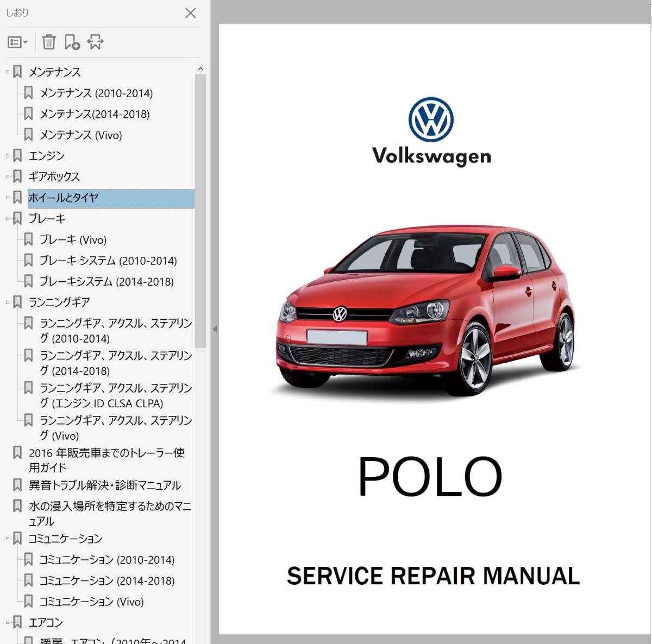652x644 pixels.
Task: Open bookmark コミュニケーション (2010-2014)
Action: click(107, 560)
